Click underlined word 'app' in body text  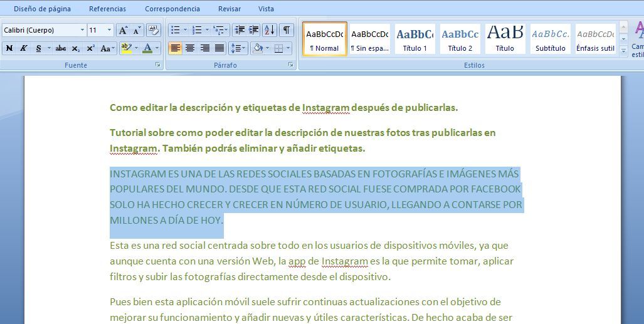tap(297, 261)
